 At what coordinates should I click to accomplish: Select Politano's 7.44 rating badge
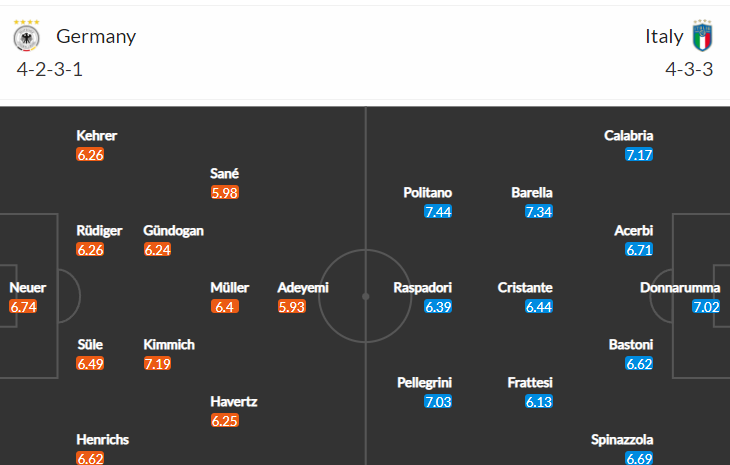[438, 212]
